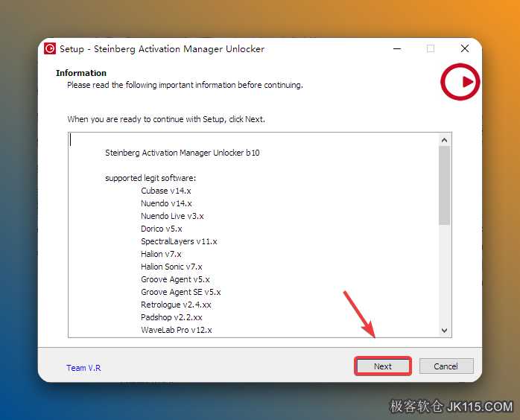Image resolution: width=520 pixels, height=420 pixels.
Task: Click the 'Steinberg Activation Manager Unlocker b10' heading line
Action: click(183, 153)
